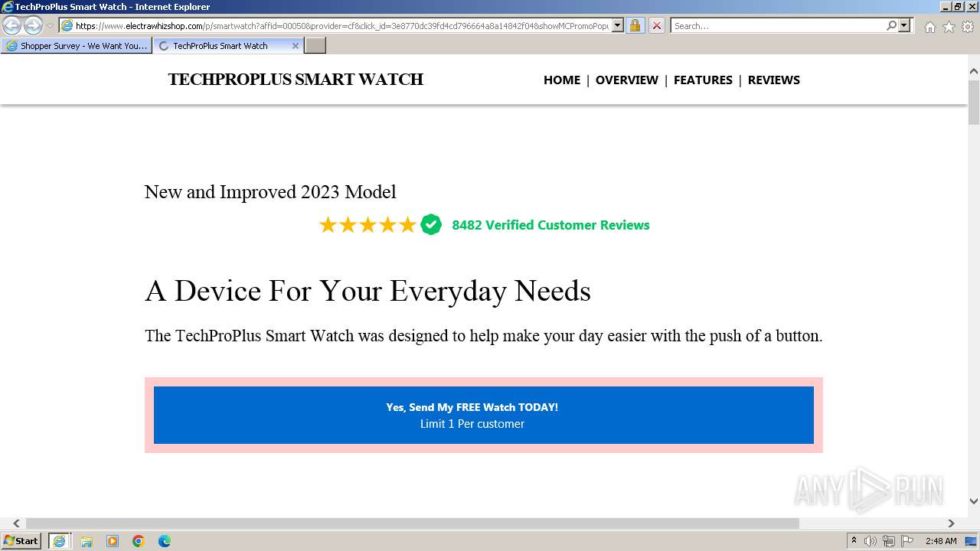Click Show Desktop button in tray

[x=972, y=541]
